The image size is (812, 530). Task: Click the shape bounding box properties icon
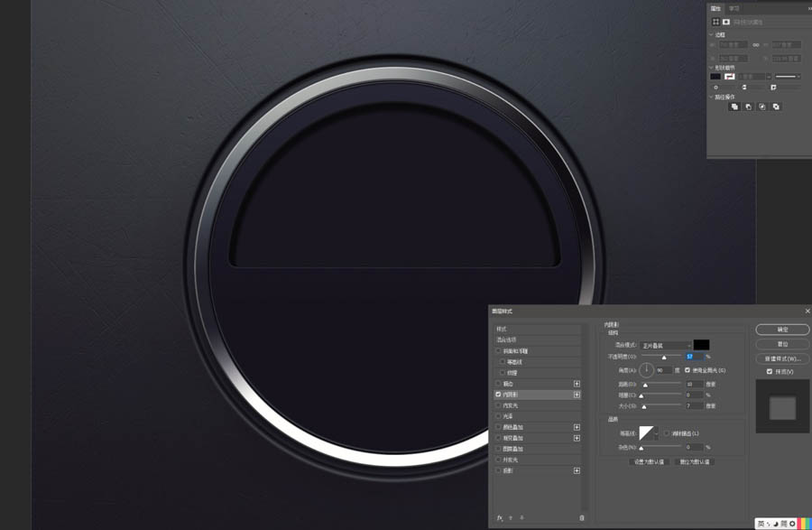point(715,22)
